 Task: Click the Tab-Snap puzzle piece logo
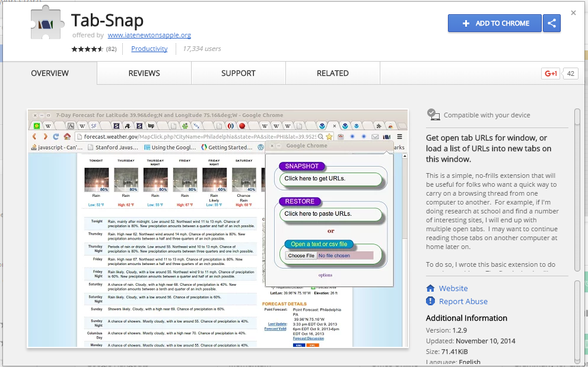(x=46, y=24)
